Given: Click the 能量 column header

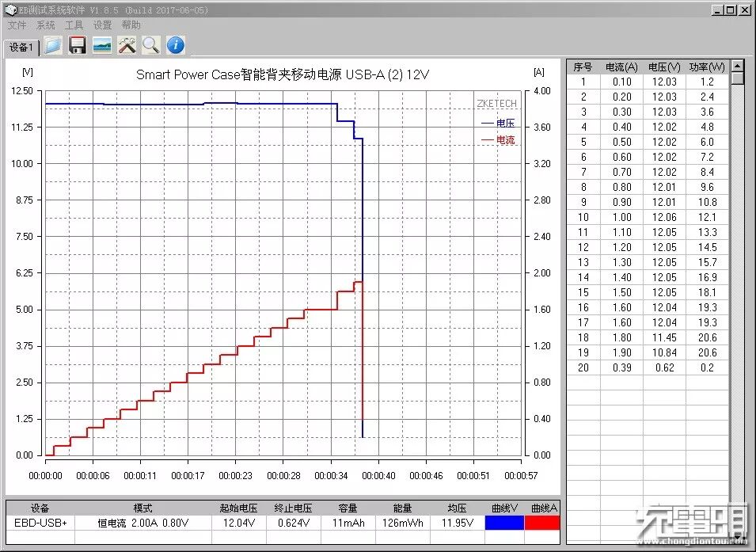Looking at the screenshot, I should coord(403,508).
